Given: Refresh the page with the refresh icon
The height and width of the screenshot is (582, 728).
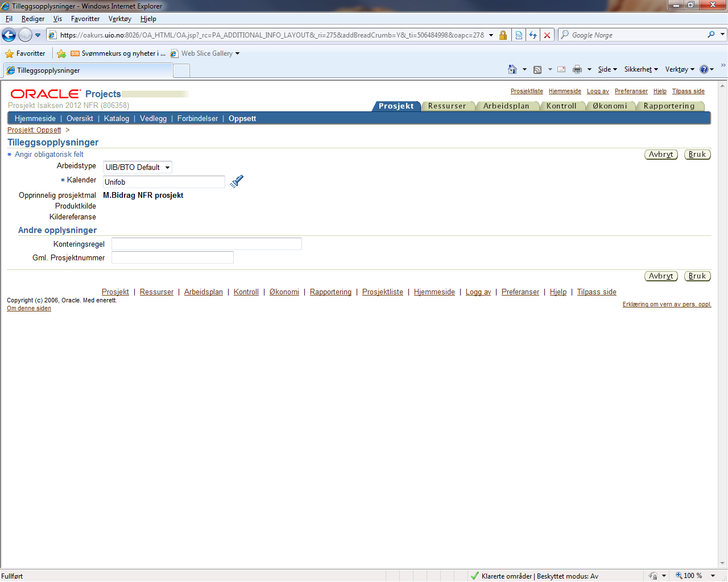Looking at the screenshot, I should pyautogui.click(x=533, y=35).
